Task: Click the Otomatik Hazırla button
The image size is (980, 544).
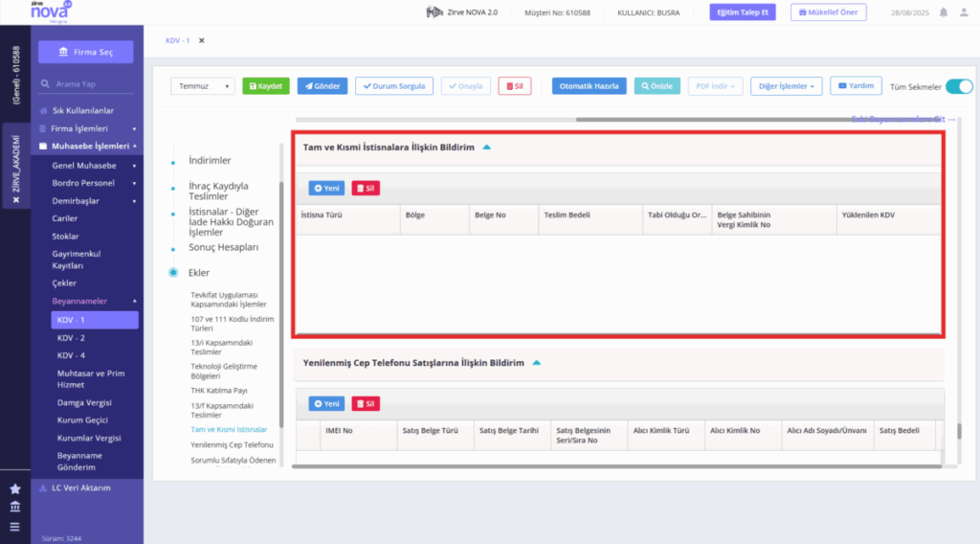Action: [589, 86]
